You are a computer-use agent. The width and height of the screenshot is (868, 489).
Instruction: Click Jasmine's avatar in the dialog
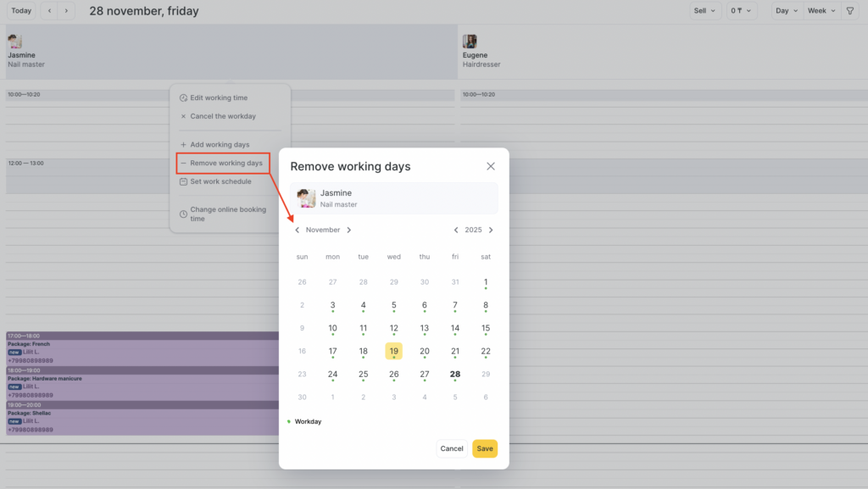pyautogui.click(x=306, y=198)
